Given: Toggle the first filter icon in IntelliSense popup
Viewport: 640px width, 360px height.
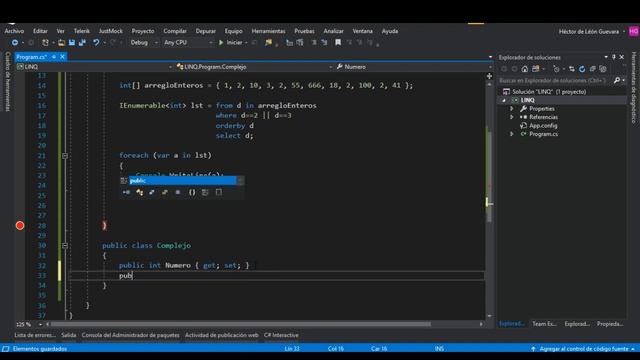Looking at the screenshot, I should (127, 192).
